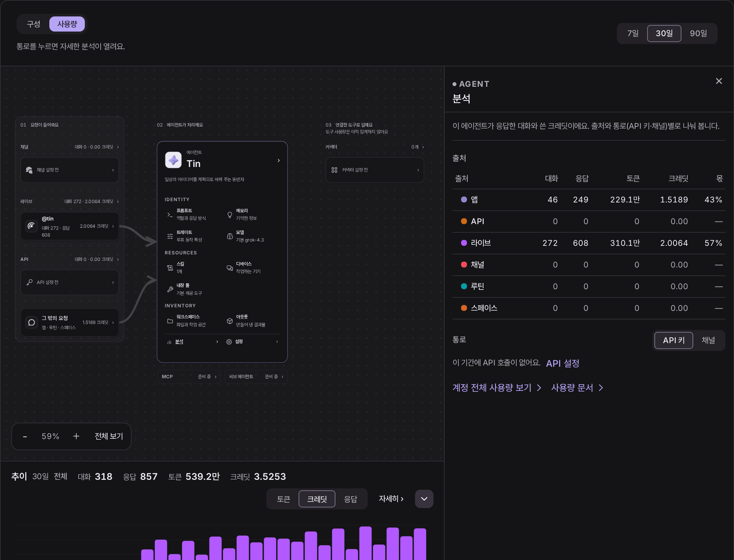Screen dimensions: 734x560
Task: Click the devices icon
Action: (x=230, y=268)
